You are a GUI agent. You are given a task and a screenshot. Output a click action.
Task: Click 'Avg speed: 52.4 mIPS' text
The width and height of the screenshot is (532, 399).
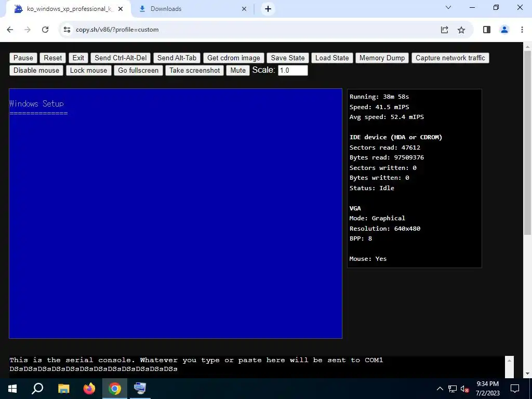387,117
